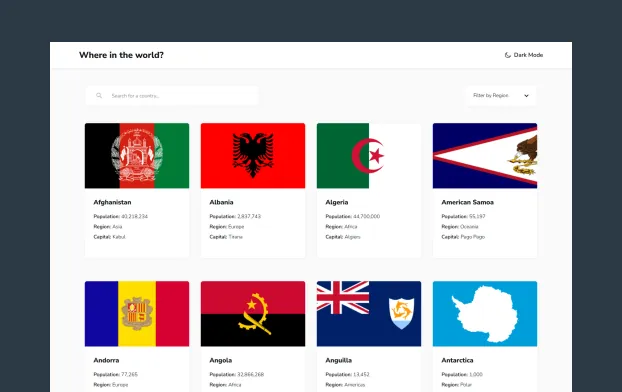This screenshot has width=622, height=392.
Task: Click Andorra's population 77,265 line
Action: pyautogui.click(x=116, y=375)
